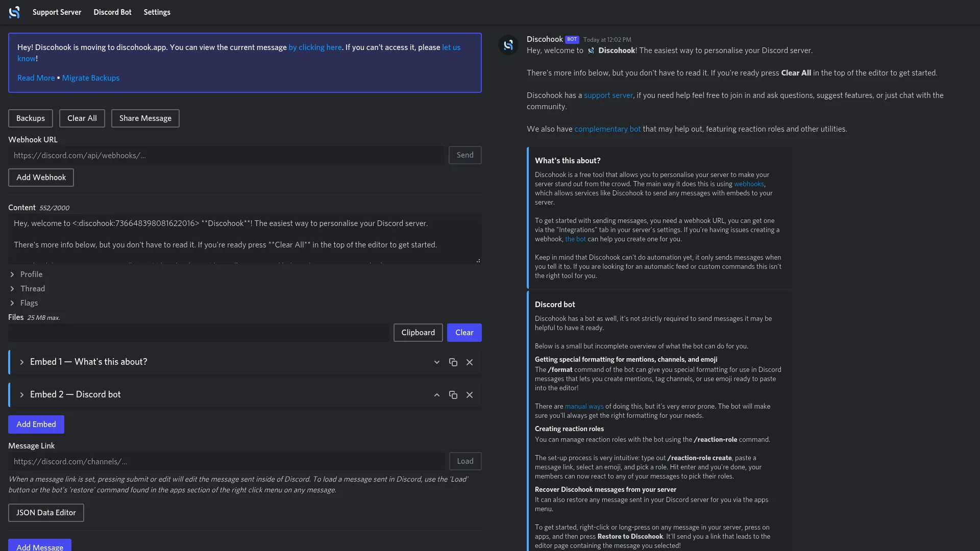
Task: Open Discord Bot menu item
Action: point(112,12)
